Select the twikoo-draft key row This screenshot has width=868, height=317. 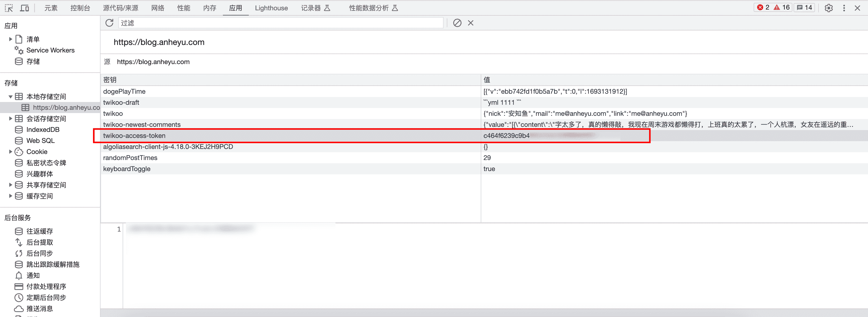coord(291,103)
